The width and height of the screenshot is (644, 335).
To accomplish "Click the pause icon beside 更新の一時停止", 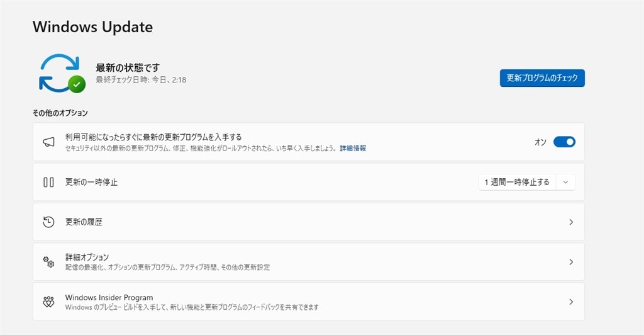I will click(48, 182).
